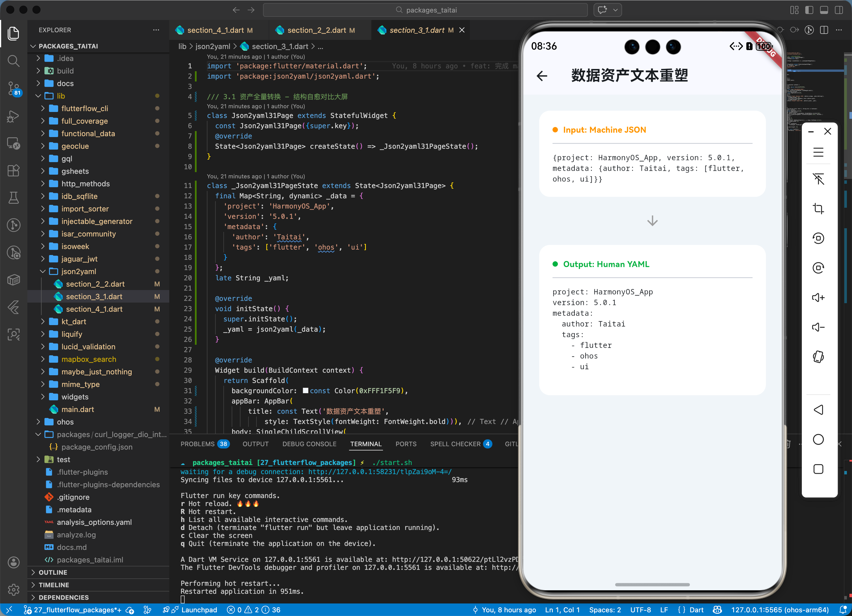Open the Run and Debug view
The image size is (852, 616).
click(x=13, y=117)
